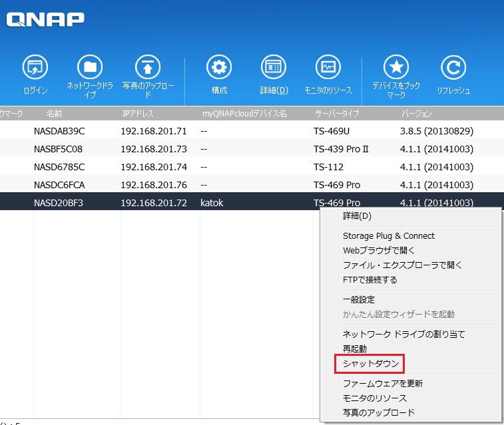Choose ファームウェアを更新 menu entry

coord(383,384)
